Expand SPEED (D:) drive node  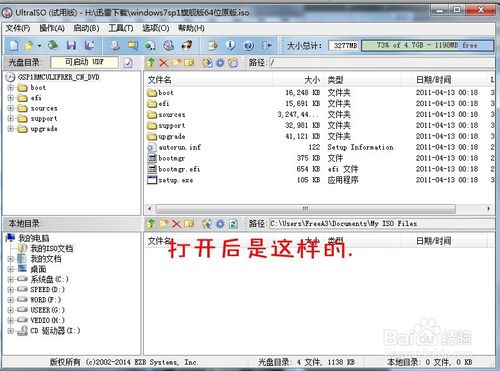click(x=11, y=290)
